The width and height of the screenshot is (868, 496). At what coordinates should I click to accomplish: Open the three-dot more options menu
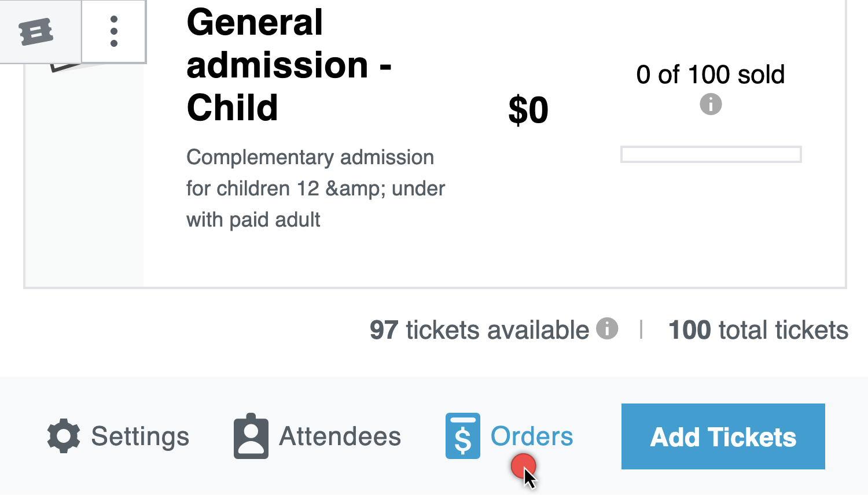point(114,31)
